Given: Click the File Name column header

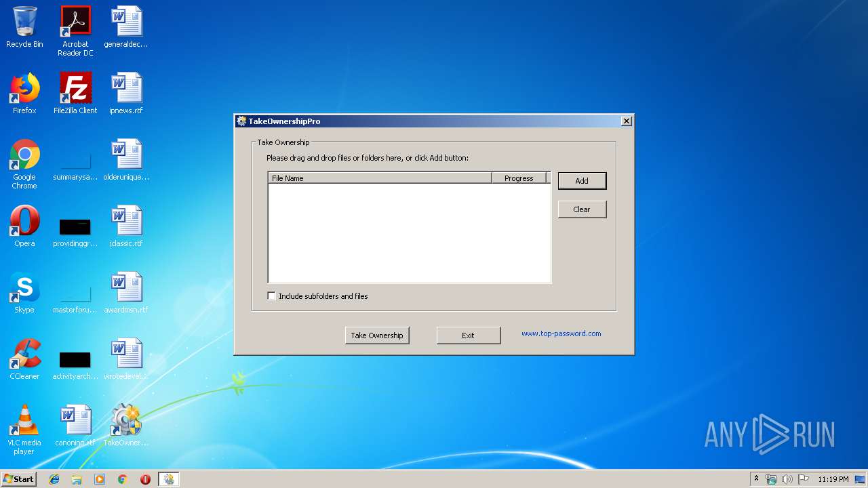Looking at the screenshot, I should [x=380, y=178].
